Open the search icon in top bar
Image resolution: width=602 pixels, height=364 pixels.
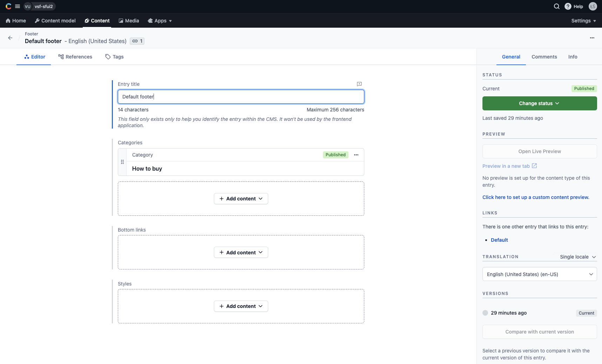click(556, 6)
